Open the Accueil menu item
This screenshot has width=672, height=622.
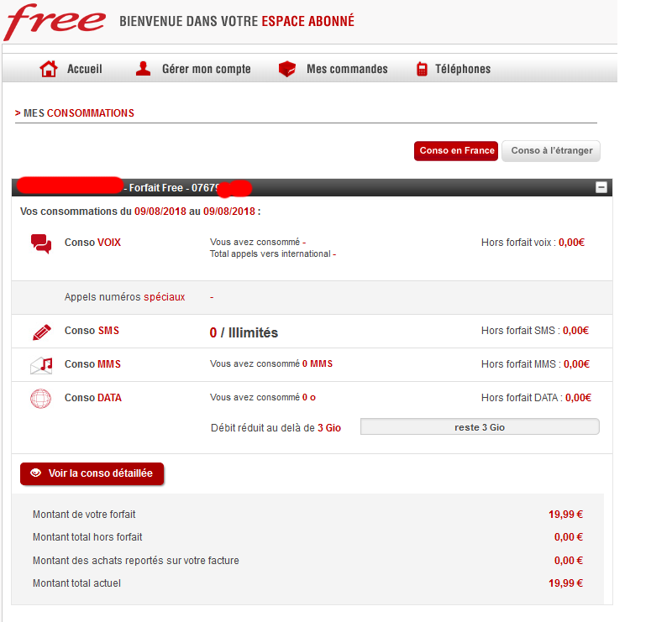[84, 69]
